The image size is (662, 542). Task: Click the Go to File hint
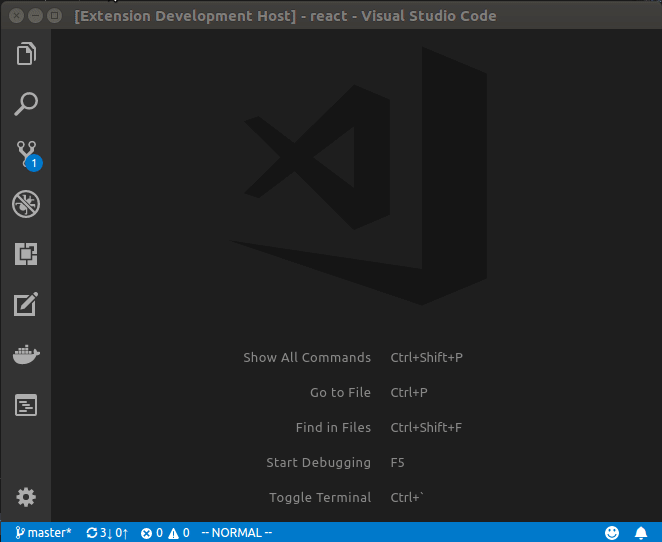(340, 393)
